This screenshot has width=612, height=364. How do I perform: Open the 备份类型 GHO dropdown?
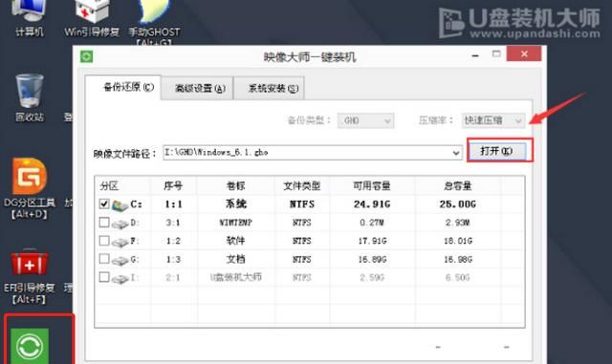click(x=365, y=120)
